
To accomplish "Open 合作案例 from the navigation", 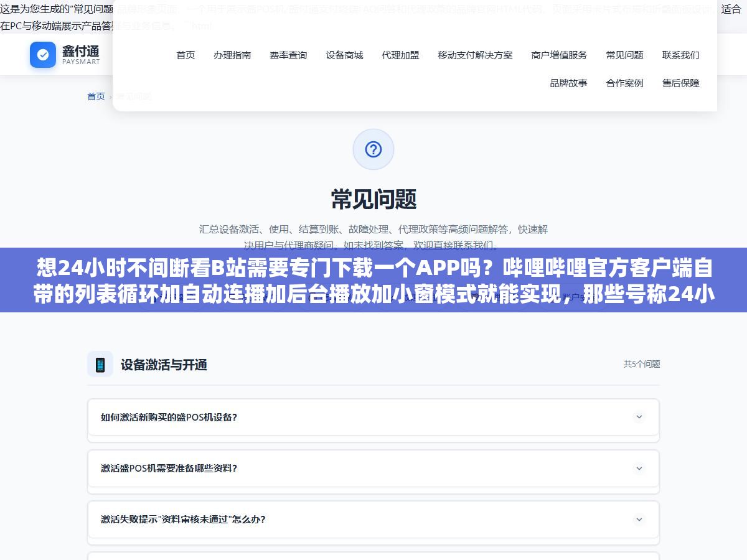I will pyautogui.click(x=624, y=83).
